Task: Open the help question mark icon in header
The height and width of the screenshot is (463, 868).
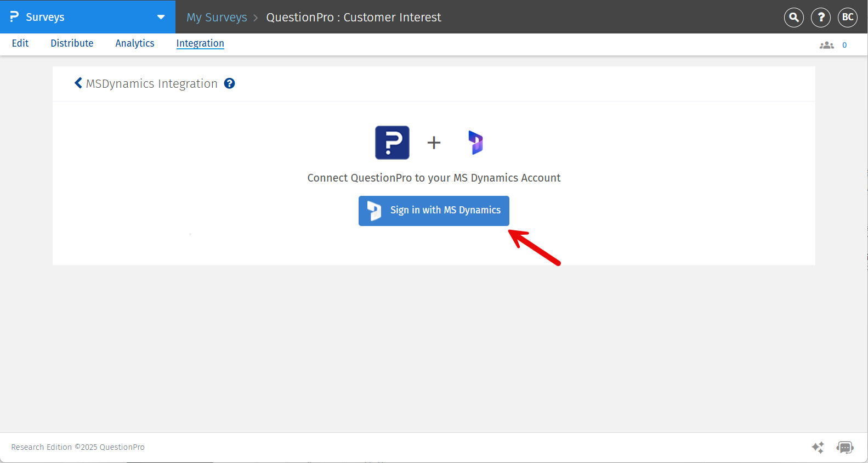Action: click(821, 18)
